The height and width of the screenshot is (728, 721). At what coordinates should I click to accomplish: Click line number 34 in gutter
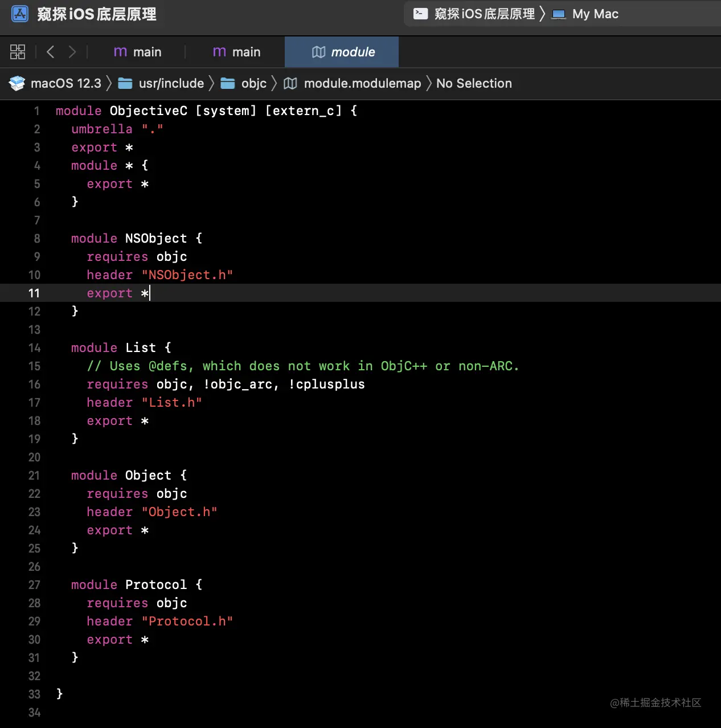[x=34, y=713]
